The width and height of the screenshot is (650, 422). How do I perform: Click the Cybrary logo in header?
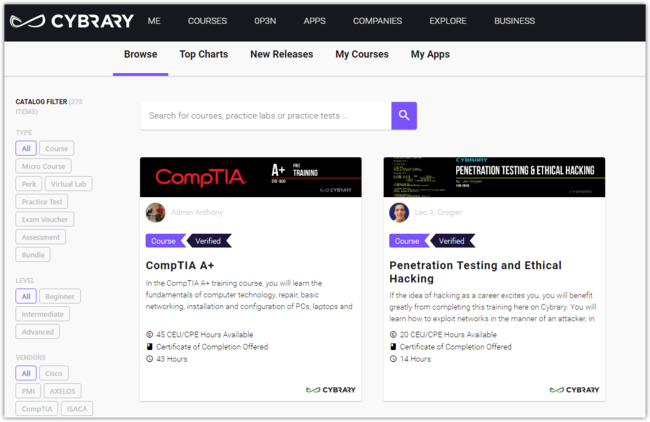(x=71, y=21)
